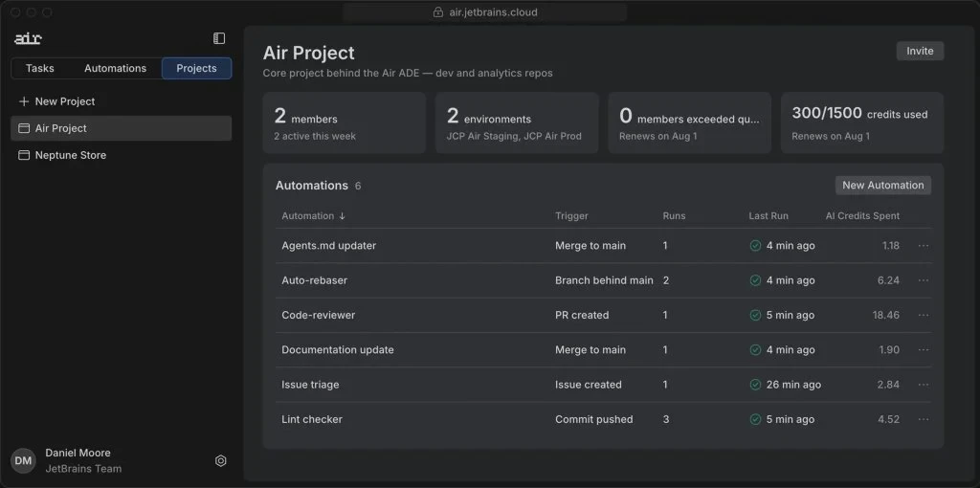
Task: Open the more options menu for Agents.md updater
Action: [x=924, y=246]
